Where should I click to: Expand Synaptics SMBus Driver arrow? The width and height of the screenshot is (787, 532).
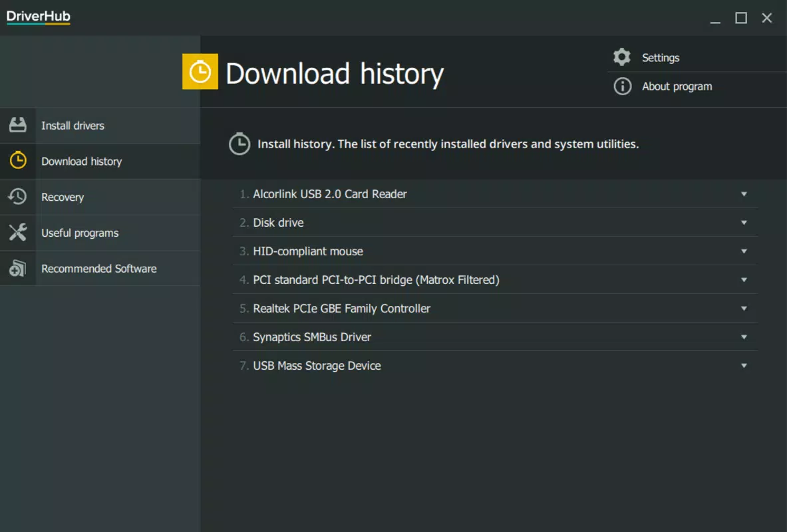744,337
